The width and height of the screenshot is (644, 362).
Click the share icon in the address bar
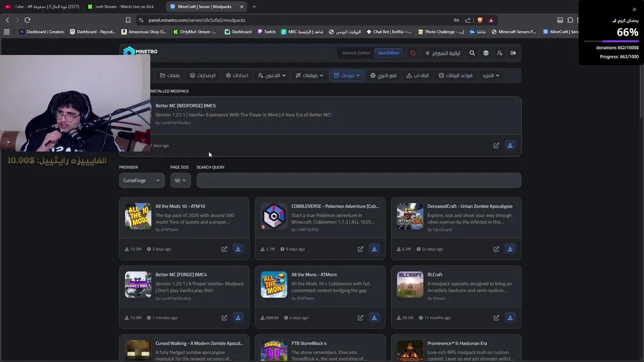click(468, 20)
